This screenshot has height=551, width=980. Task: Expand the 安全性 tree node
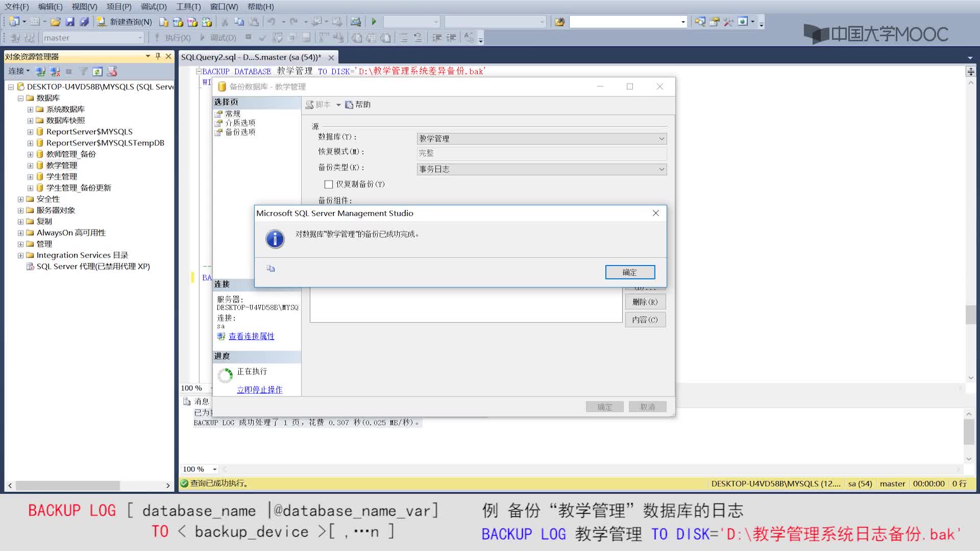coord(20,199)
